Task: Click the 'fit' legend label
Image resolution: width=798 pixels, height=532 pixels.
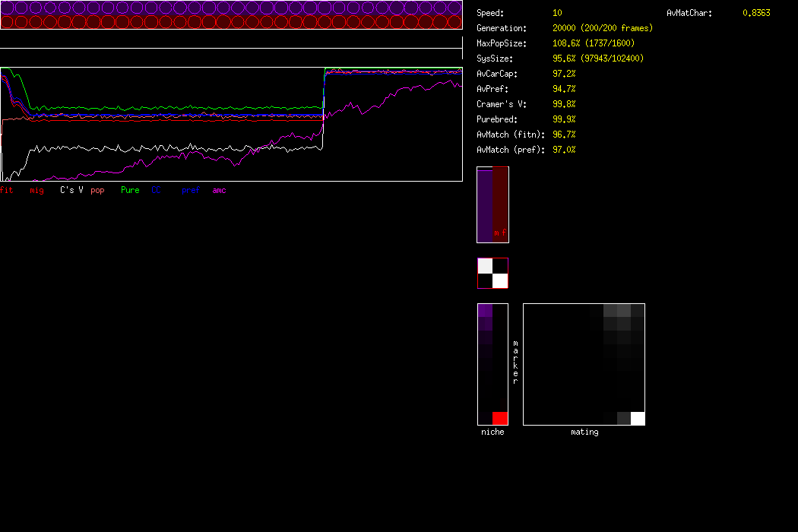Action: pos(6,190)
